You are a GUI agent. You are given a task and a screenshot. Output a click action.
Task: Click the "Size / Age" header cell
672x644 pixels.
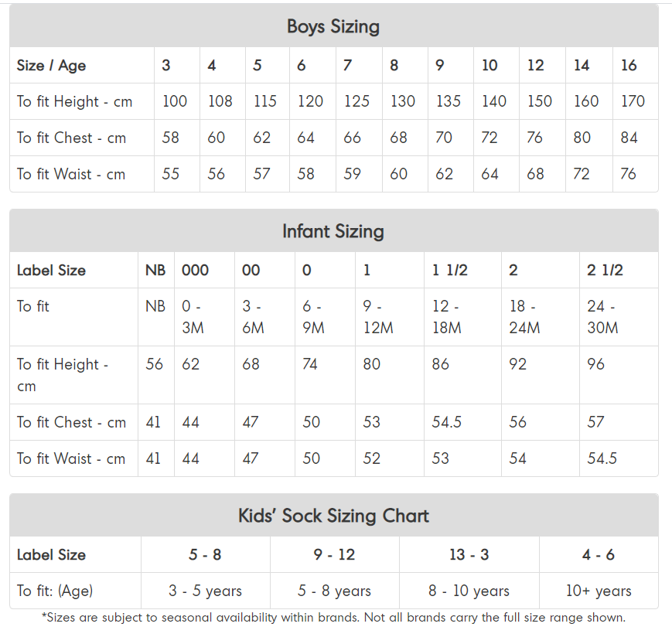coord(51,66)
